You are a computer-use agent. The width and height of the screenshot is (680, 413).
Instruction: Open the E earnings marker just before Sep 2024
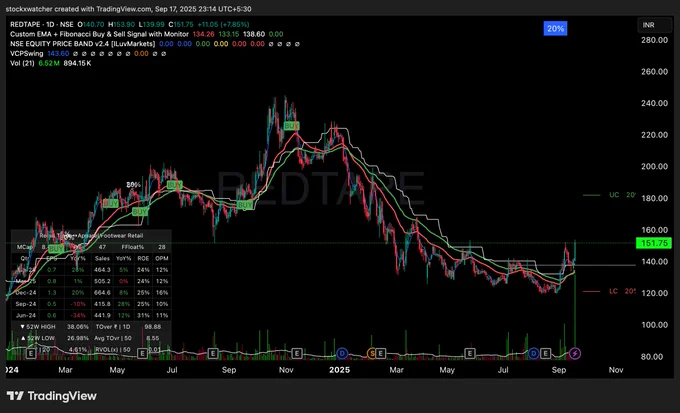click(x=213, y=354)
